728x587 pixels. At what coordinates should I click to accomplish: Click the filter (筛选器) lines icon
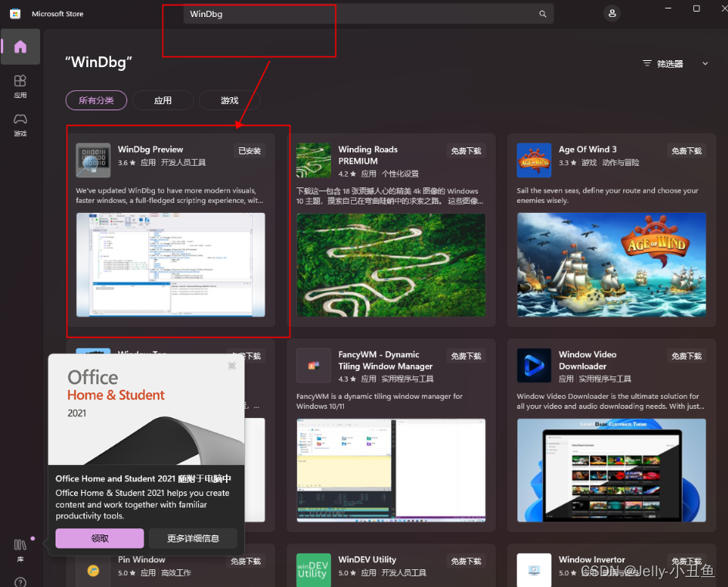647,63
